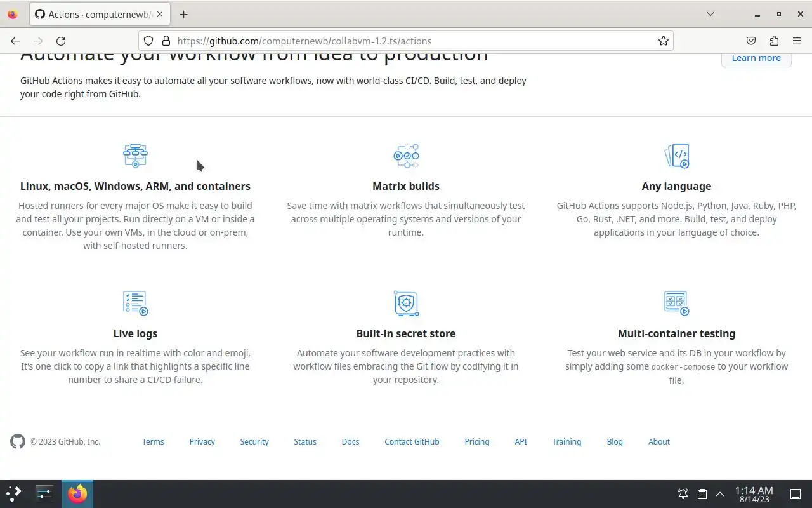Click the browser forward arrow
The height and width of the screenshot is (508, 812).
(38, 41)
